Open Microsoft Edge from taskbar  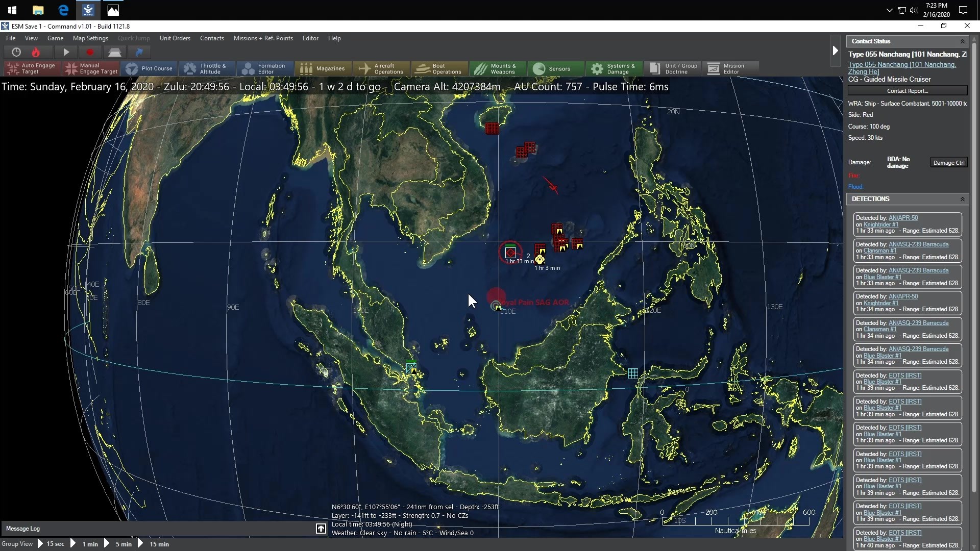click(63, 10)
